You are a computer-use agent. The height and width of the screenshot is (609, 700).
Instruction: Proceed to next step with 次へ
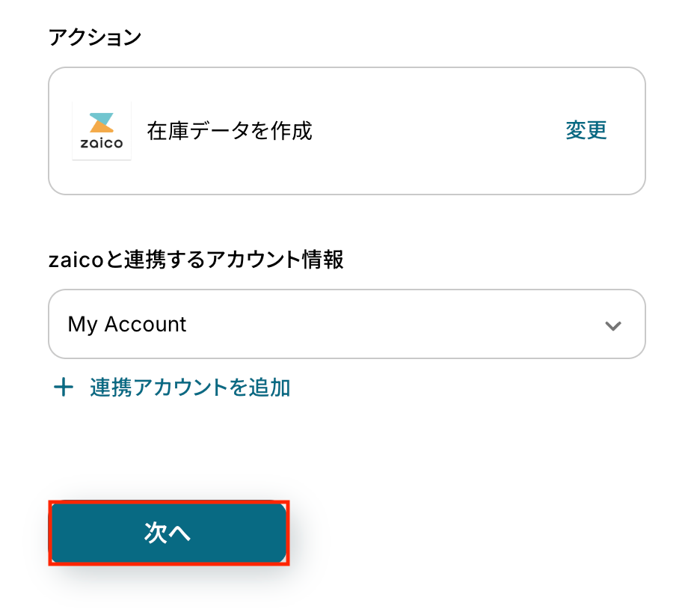(x=168, y=533)
